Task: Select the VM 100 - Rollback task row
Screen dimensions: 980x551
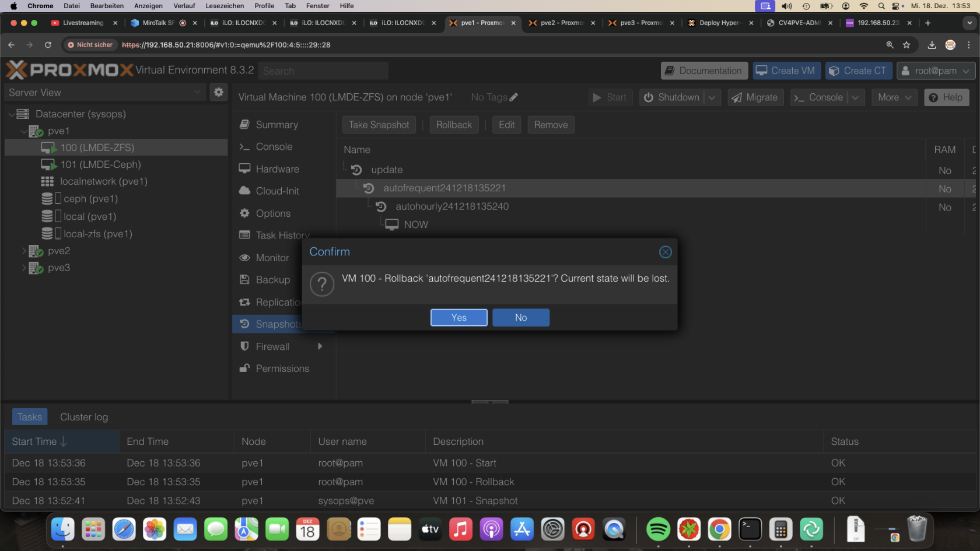Action: 490,482
